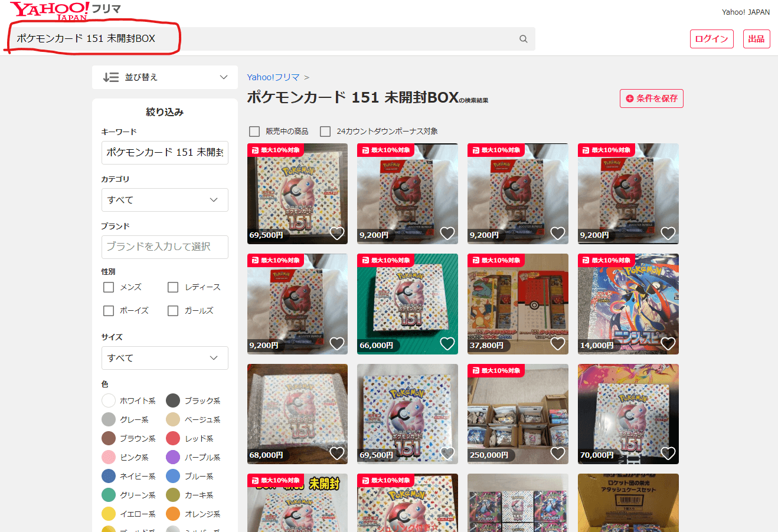Click the ログイン button
778x532 pixels.
pos(711,39)
